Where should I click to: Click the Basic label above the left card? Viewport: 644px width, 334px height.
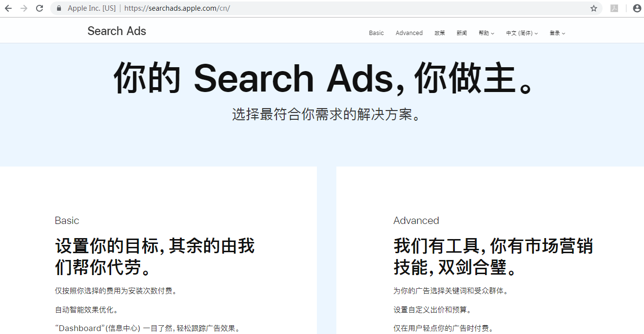[67, 221]
